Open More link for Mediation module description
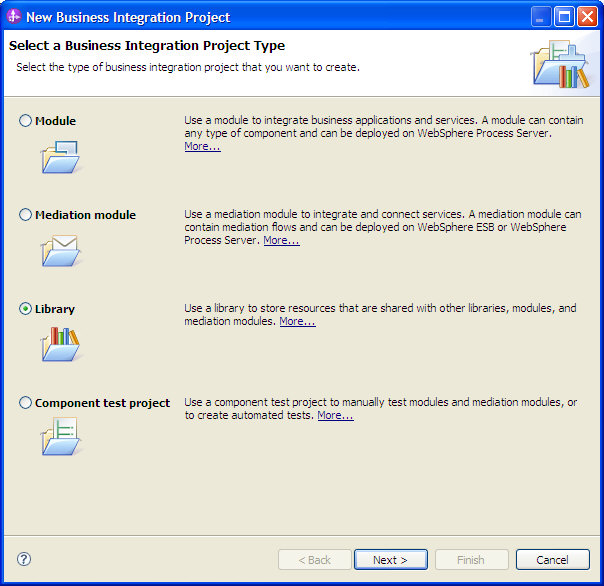Image resolution: width=604 pixels, height=586 pixels. click(282, 240)
